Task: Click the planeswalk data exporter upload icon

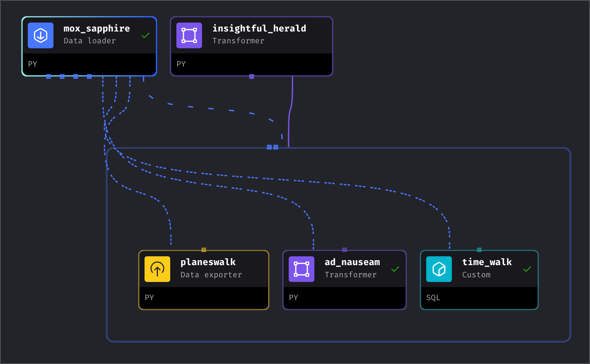Action: tap(157, 269)
